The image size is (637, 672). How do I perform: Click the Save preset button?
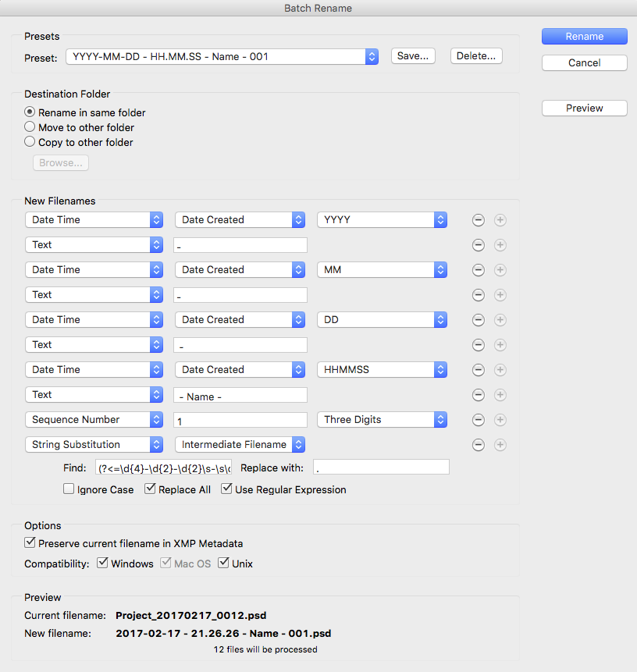click(413, 56)
